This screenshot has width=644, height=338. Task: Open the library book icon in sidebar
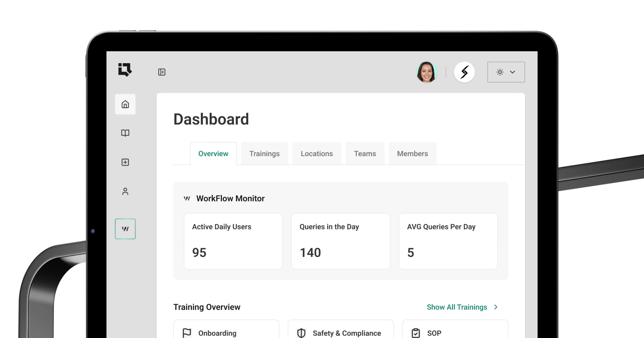[125, 133]
